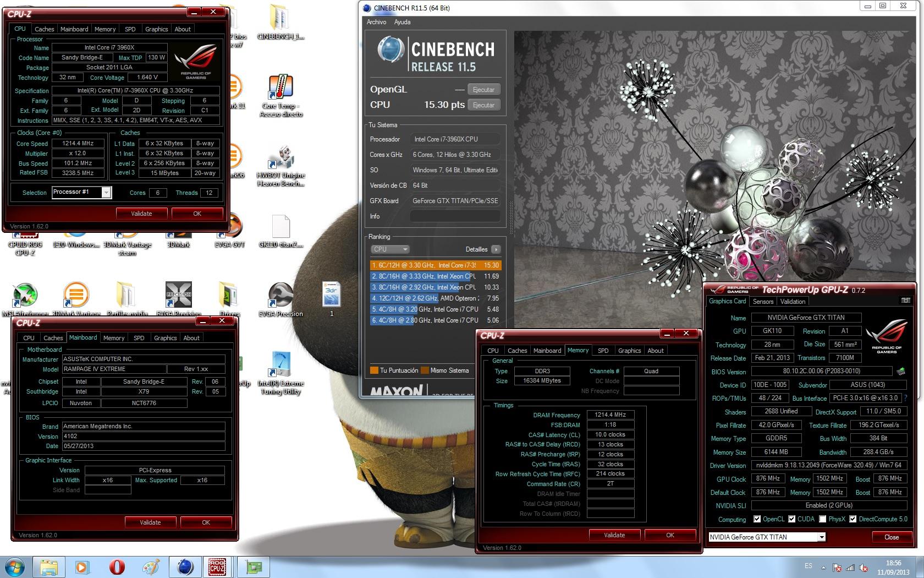Open the About tab in the Mainboard CPU-Z window

coord(191,338)
